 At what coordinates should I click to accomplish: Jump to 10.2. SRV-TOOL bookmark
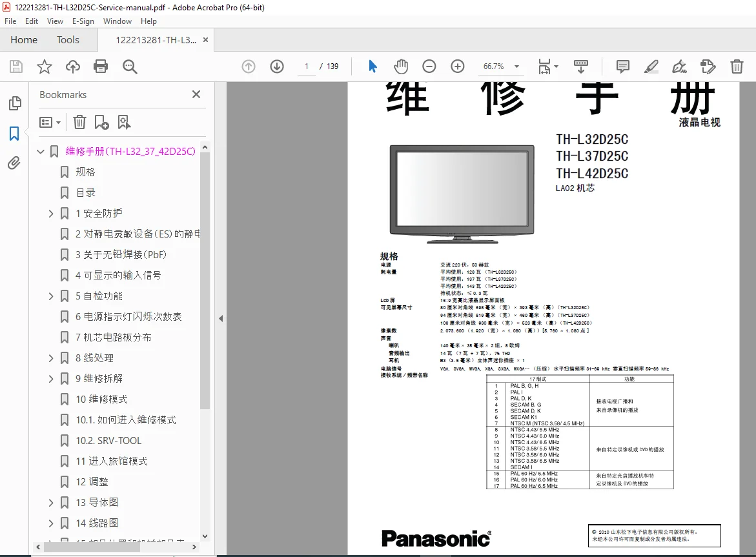pyautogui.click(x=108, y=441)
